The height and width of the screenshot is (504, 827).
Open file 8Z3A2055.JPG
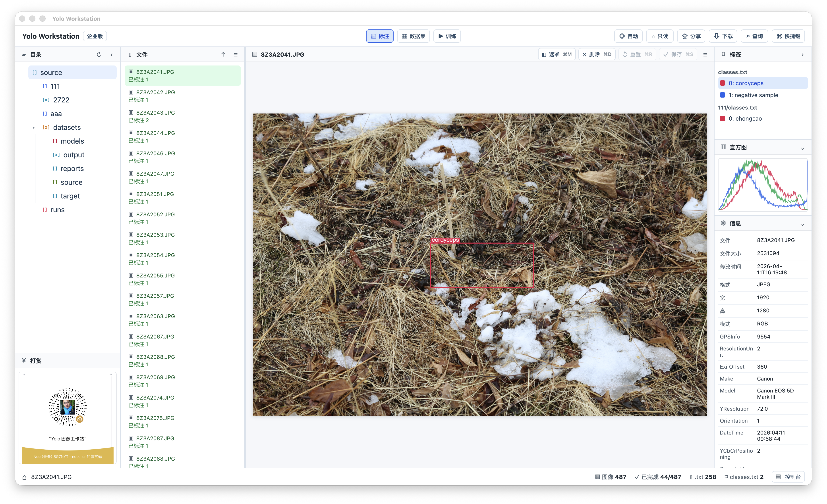(183, 279)
